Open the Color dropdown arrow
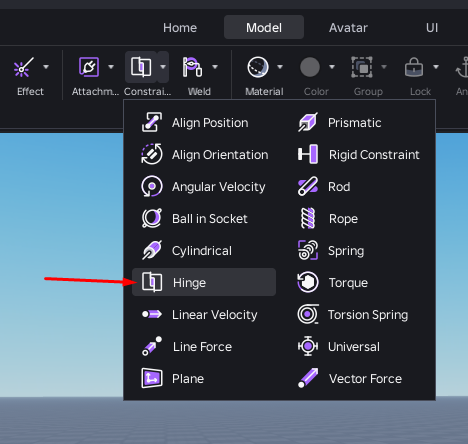The width and height of the screenshot is (468, 444). [332, 67]
